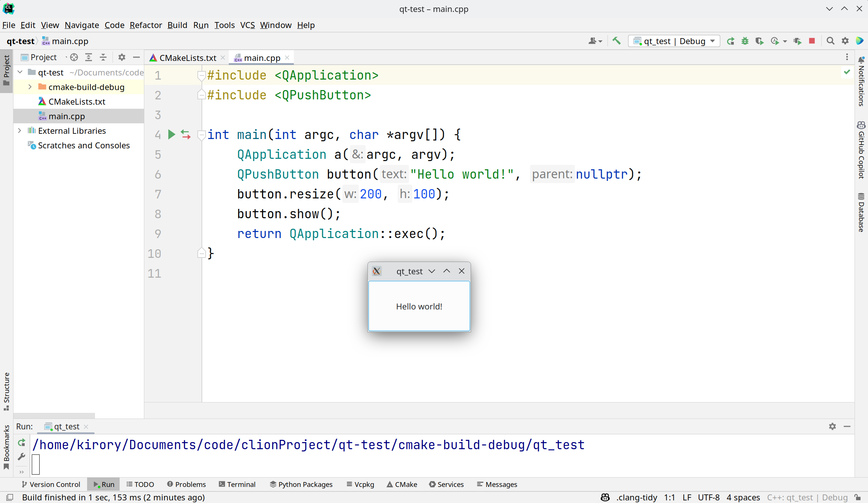Click the Search Everywhere magnifier icon
The height and width of the screenshot is (503, 868).
point(830,41)
